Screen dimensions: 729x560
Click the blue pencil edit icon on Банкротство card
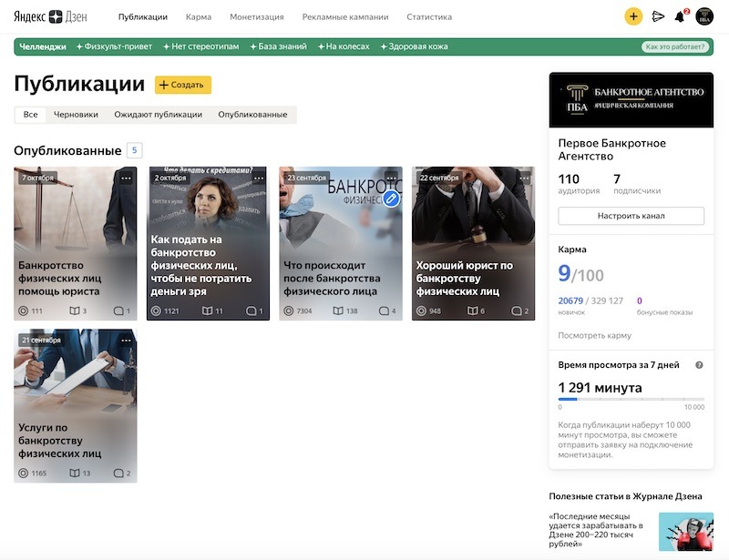pyautogui.click(x=392, y=199)
